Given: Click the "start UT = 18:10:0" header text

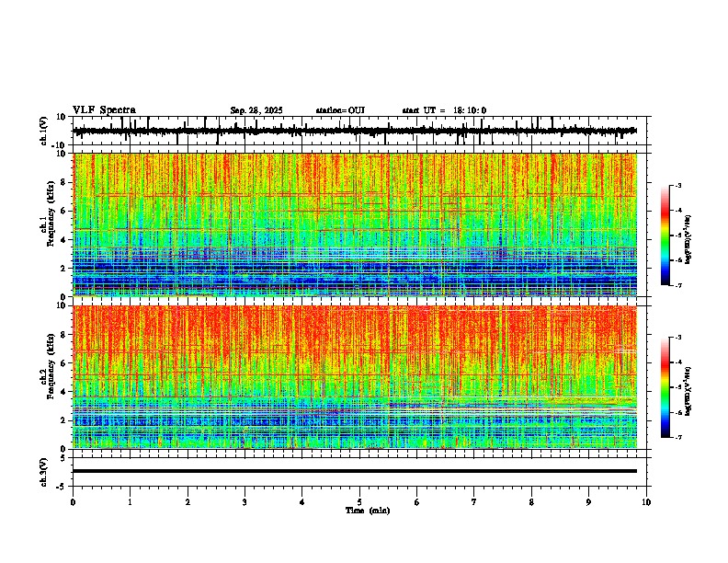Looking at the screenshot, I should [444, 110].
